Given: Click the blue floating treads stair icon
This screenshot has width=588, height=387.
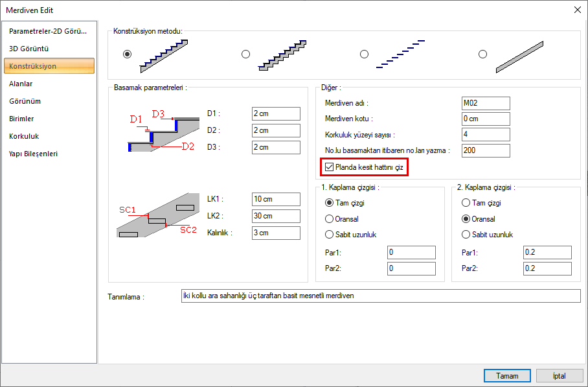Looking at the screenshot, I should [400, 54].
